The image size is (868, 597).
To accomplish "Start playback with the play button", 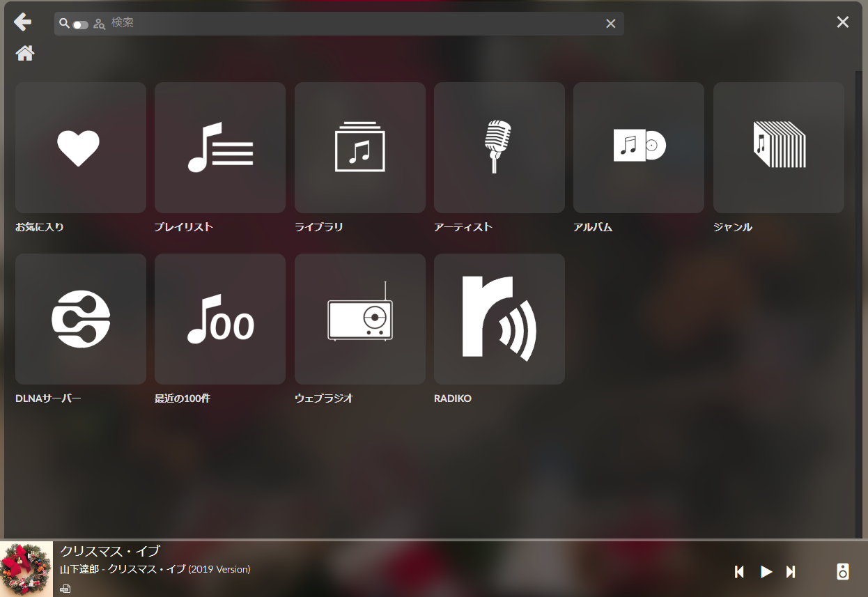I will (x=766, y=572).
